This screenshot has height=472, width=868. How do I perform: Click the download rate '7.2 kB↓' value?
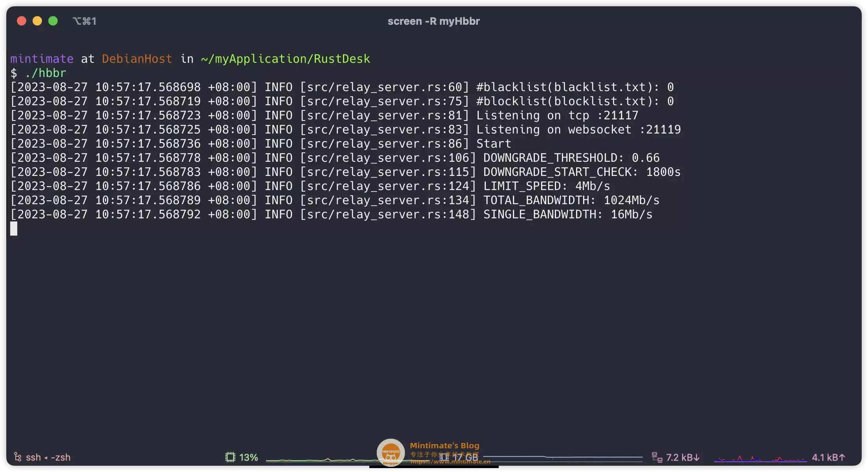pos(683,457)
